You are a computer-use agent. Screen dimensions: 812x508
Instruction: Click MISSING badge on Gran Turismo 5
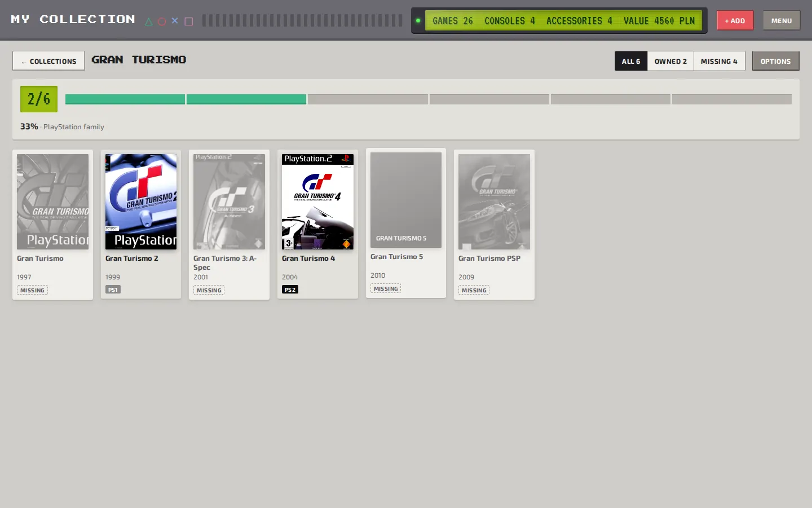click(386, 288)
